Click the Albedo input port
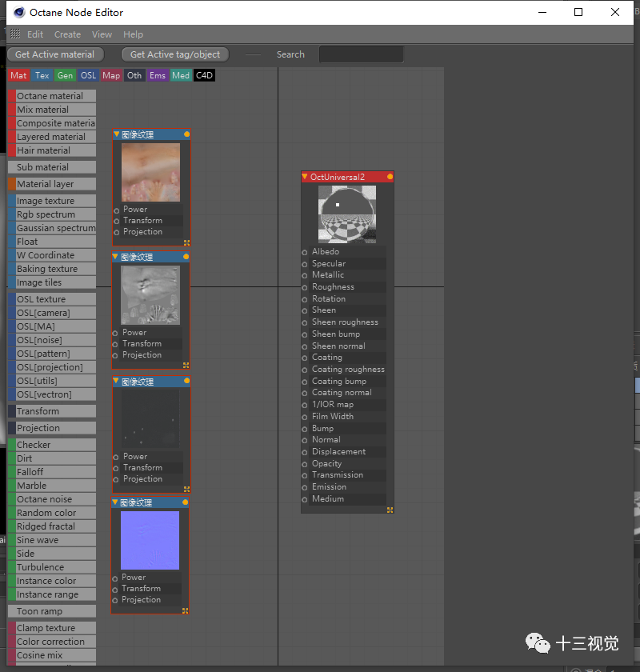The width and height of the screenshot is (640, 672). (305, 253)
